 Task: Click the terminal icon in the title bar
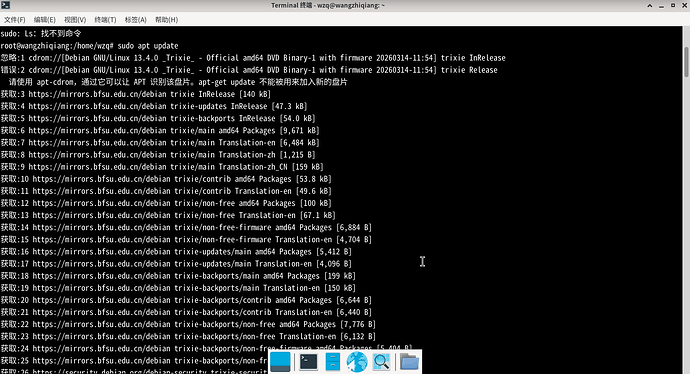coord(5,5)
